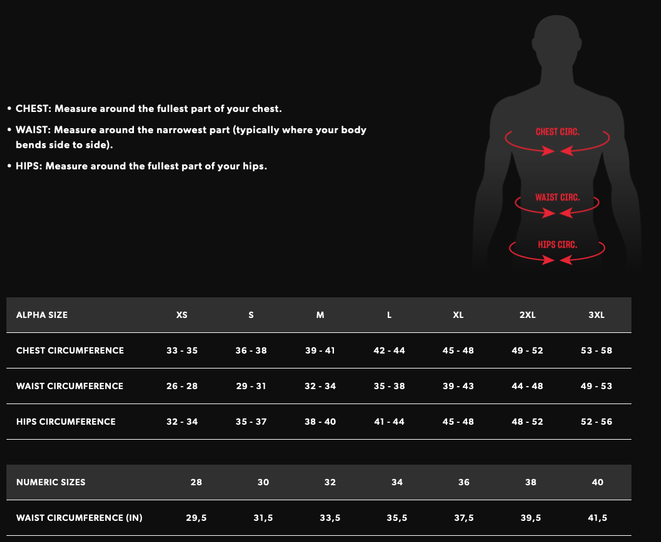
Task: Select chest value 45 - 48 for size XL
Action: tap(458, 351)
